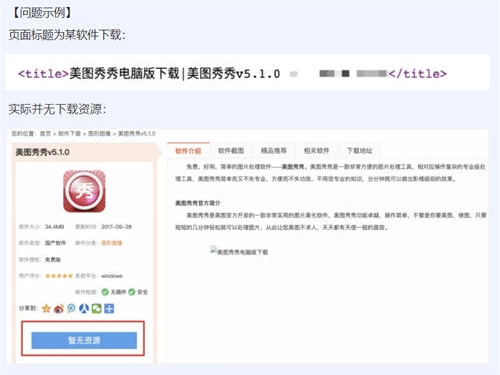Open 图形图像 breadcrumb link
Screen dimensions: 500x375
coord(99,134)
